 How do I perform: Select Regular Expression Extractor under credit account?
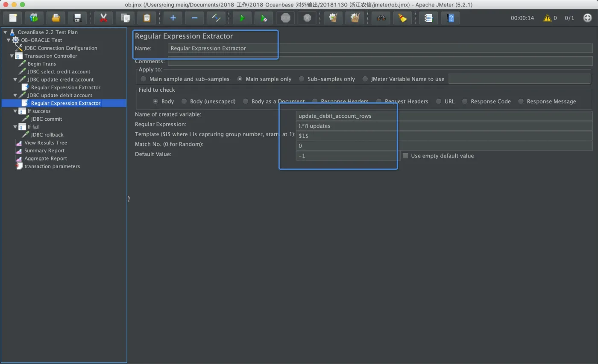coord(66,87)
